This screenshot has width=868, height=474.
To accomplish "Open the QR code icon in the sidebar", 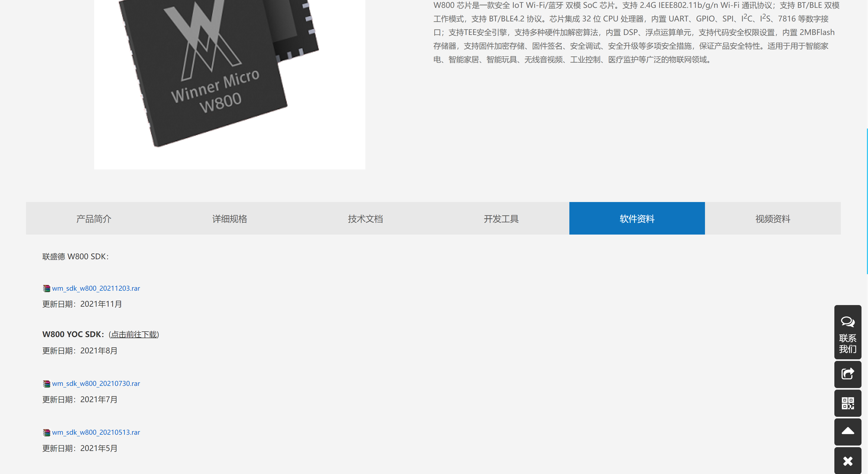I will (x=848, y=403).
